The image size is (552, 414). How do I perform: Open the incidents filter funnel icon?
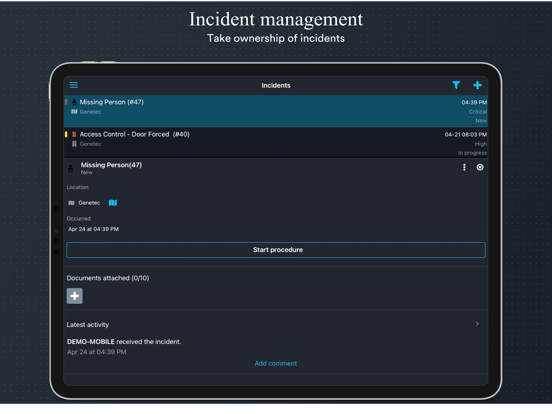(456, 85)
